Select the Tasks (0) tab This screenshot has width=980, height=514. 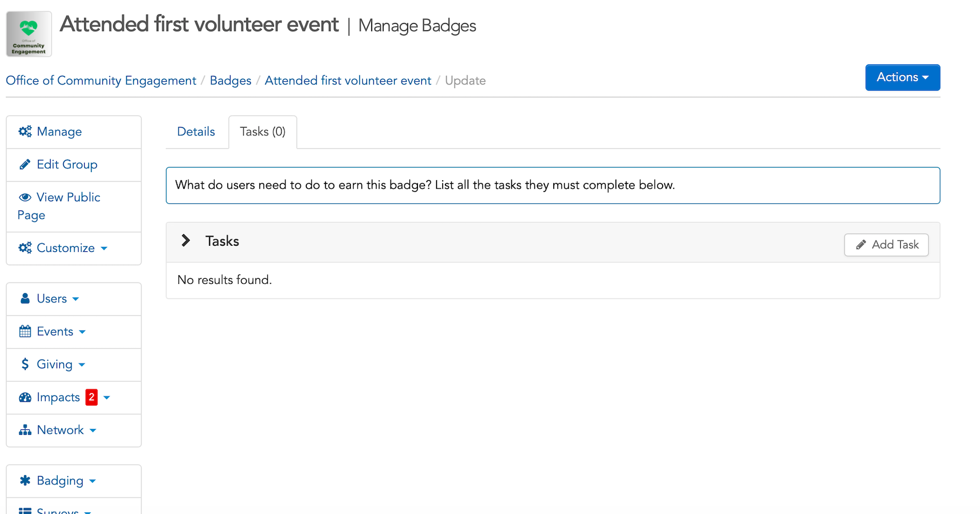[x=263, y=132]
